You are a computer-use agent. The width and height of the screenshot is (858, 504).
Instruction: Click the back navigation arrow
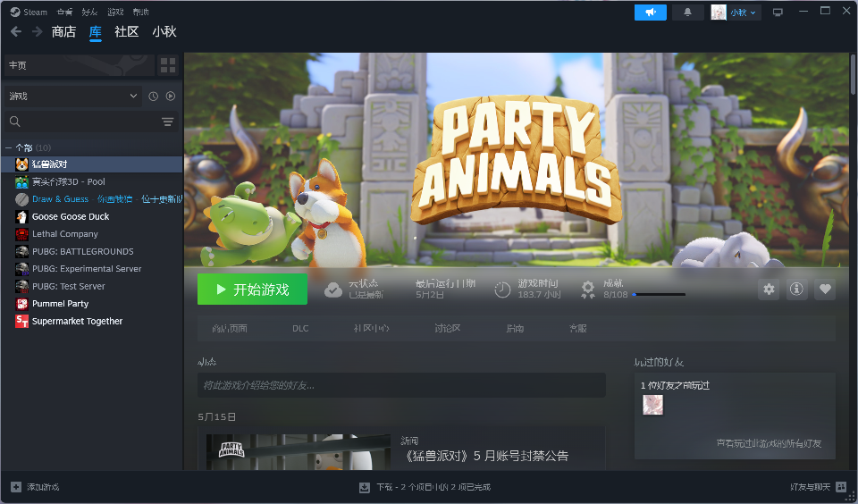(x=16, y=32)
